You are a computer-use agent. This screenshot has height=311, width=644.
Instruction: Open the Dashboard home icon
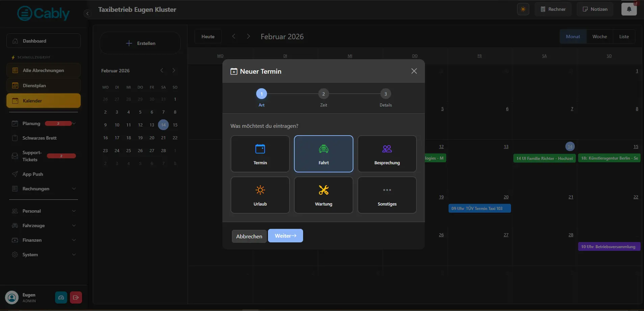(x=44, y=41)
